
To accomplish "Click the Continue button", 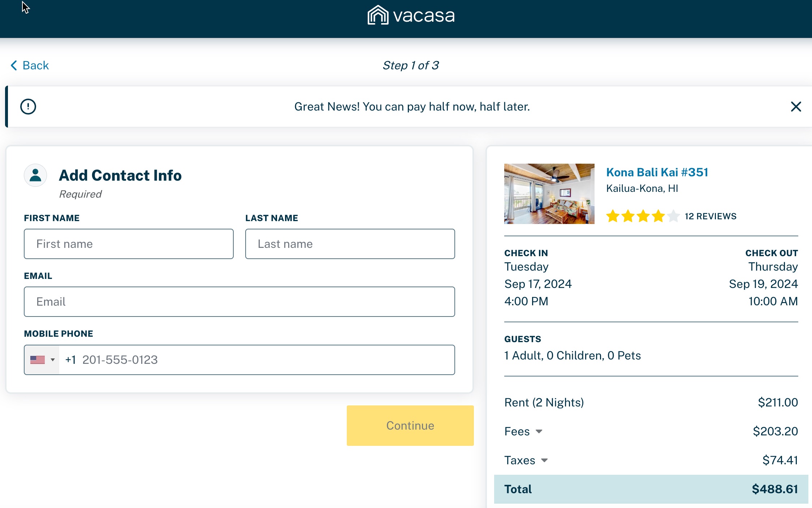I will pos(410,425).
